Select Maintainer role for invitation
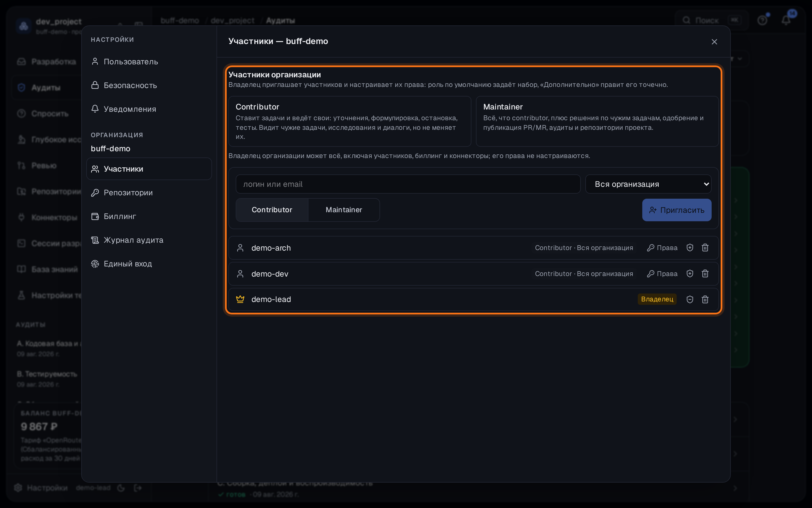Viewport: 812px width, 508px height. (x=344, y=210)
